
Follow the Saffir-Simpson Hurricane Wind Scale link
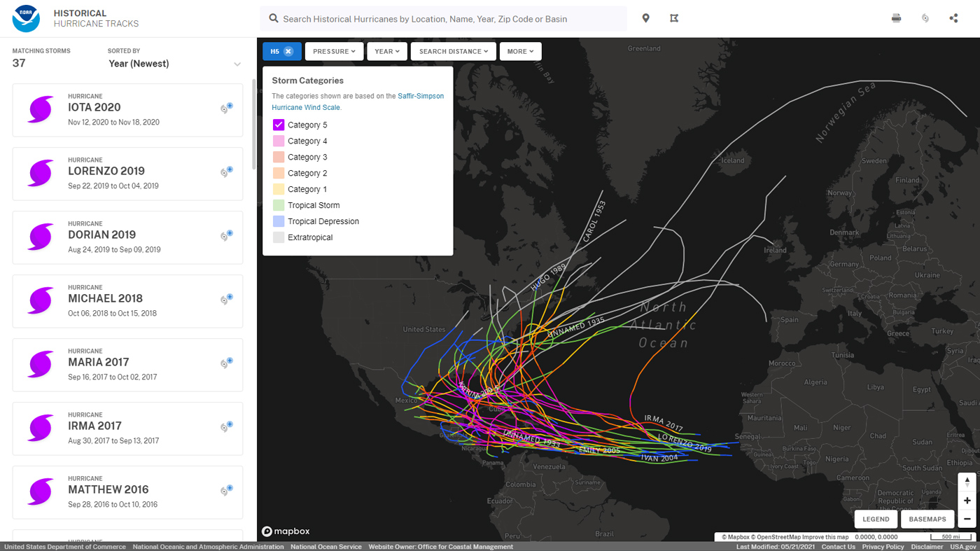[420, 96]
